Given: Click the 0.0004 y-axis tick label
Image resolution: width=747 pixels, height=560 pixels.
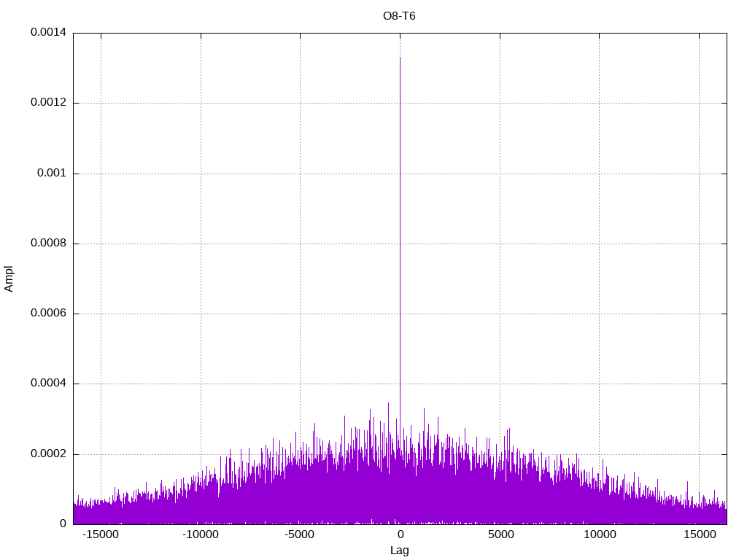Looking at the screenshot, I should (x=48, y=384).
